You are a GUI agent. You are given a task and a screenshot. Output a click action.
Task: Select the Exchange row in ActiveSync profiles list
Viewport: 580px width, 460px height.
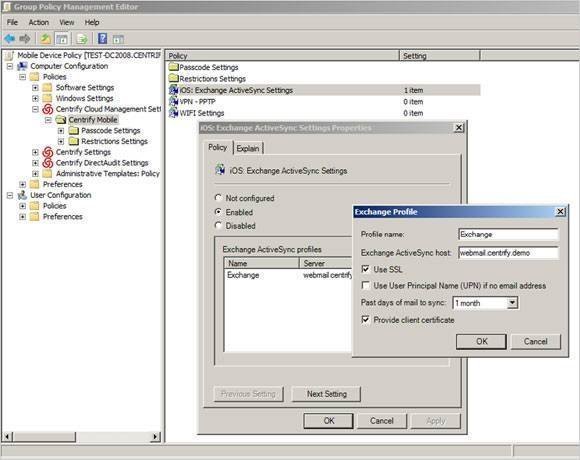click(288, 275)
